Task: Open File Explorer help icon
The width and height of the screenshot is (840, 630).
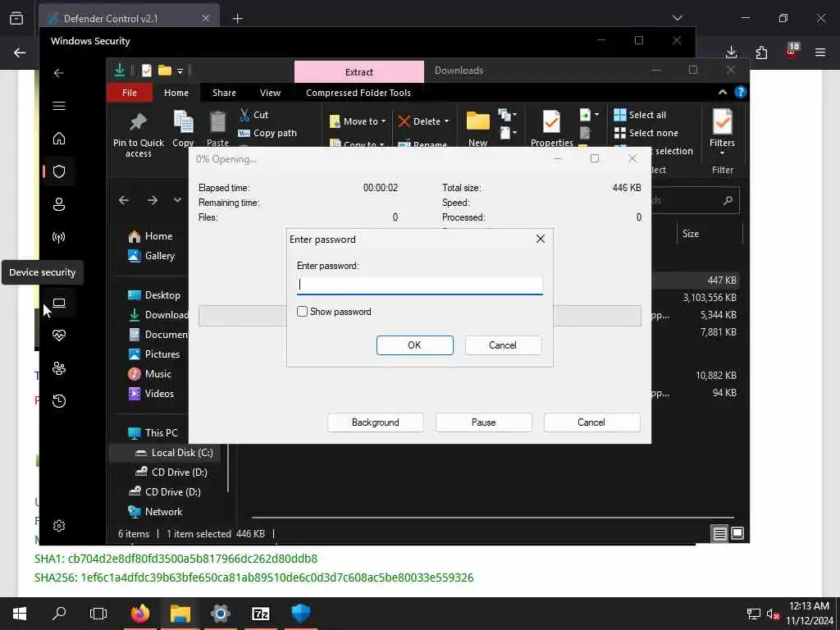Action: 741,92
